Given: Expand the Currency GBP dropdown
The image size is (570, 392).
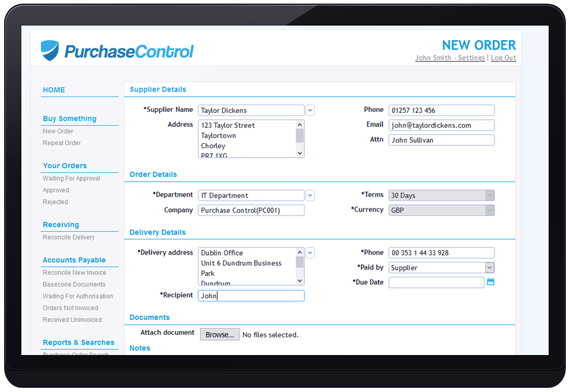Looking at the screenshot, I should pyautogui.click(x=490, y=210).
